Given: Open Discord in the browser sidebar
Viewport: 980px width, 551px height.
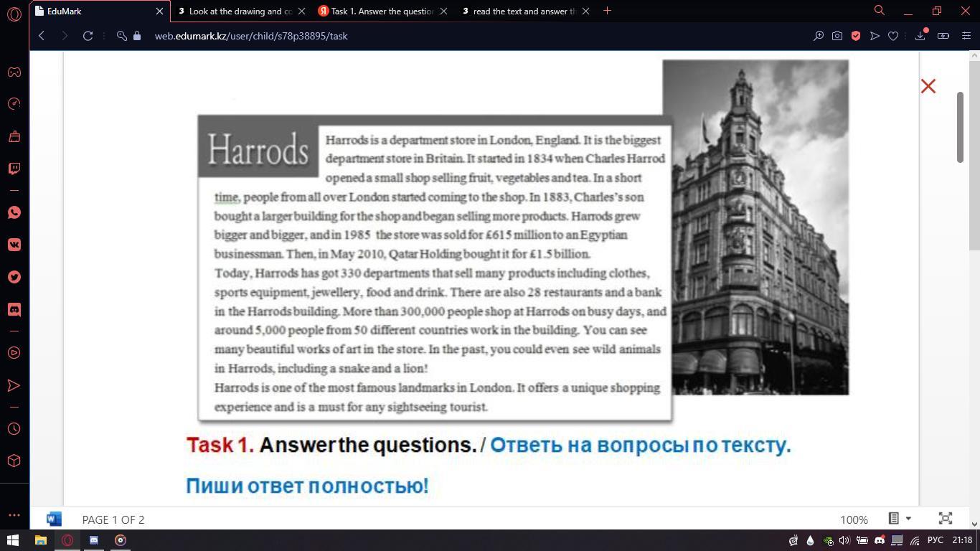Looking at the screenshot, I should tap(14, 309).
